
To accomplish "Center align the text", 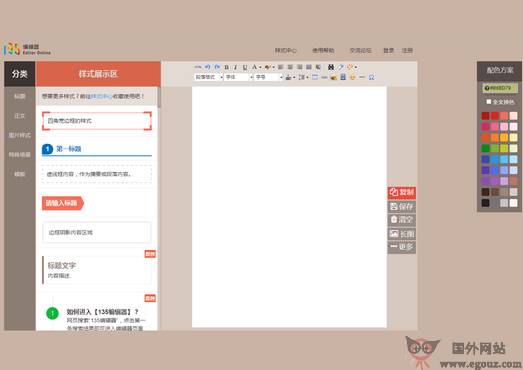I will [290, 67].
